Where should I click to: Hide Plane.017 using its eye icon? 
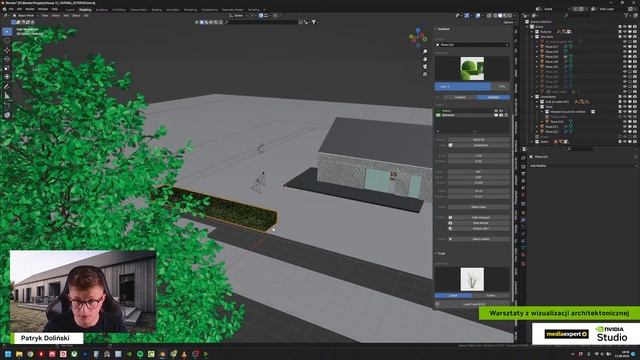coord(624,47)
